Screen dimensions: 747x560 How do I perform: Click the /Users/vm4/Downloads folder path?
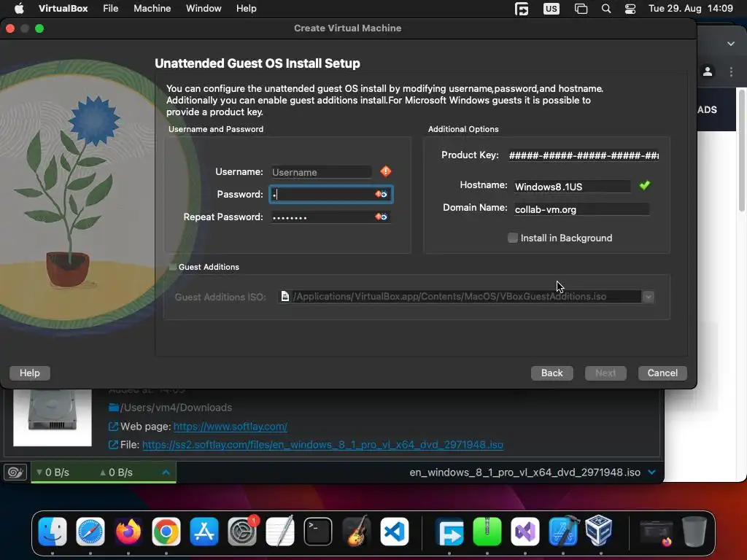[176, 408]
